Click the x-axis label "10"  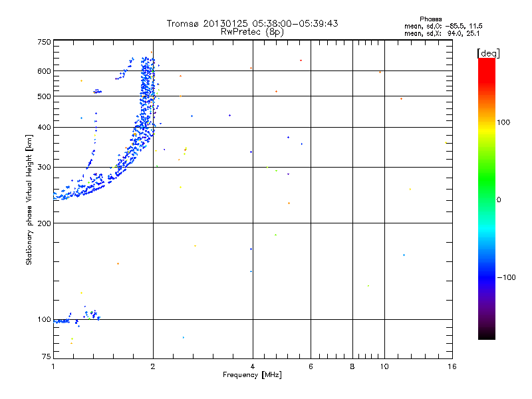(384, 366)
